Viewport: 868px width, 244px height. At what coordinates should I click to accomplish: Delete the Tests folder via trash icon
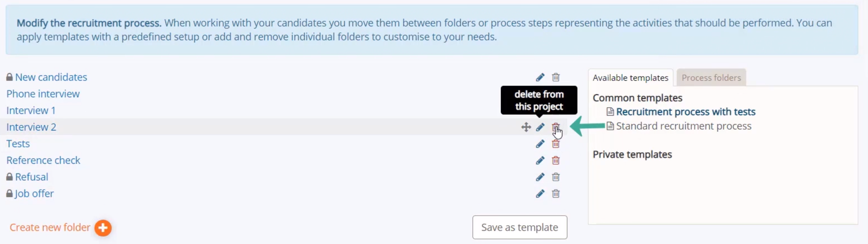556,144
